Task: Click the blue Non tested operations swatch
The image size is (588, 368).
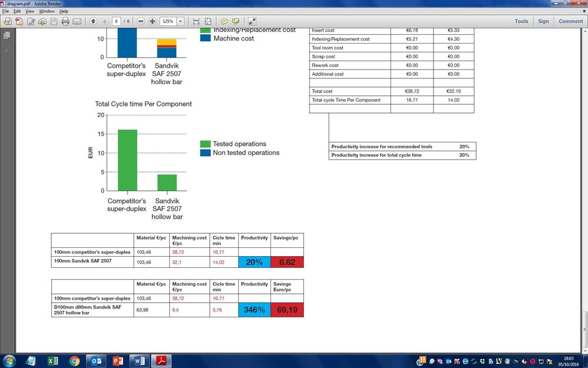Action: [x=205, y=152]
